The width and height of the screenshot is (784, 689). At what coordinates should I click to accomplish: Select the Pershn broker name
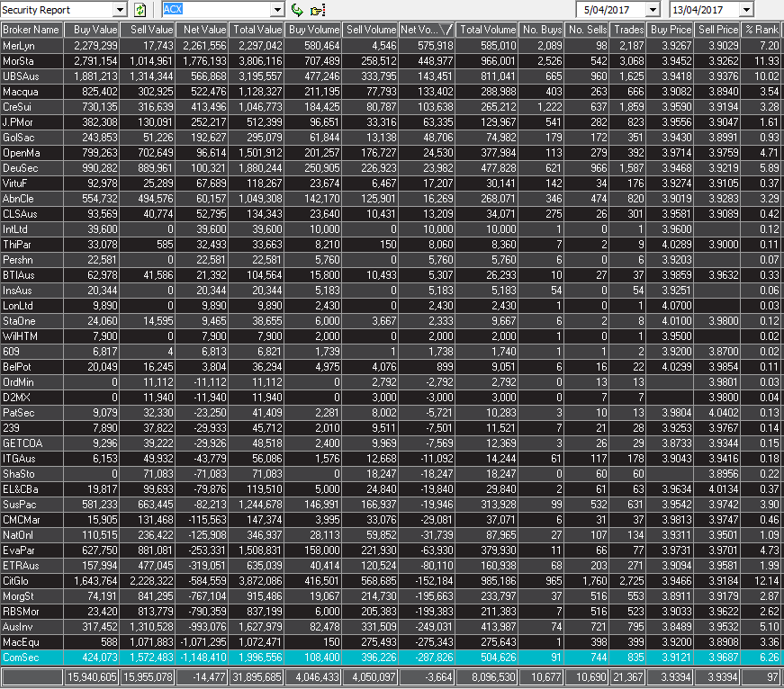(x=18, y=260)
